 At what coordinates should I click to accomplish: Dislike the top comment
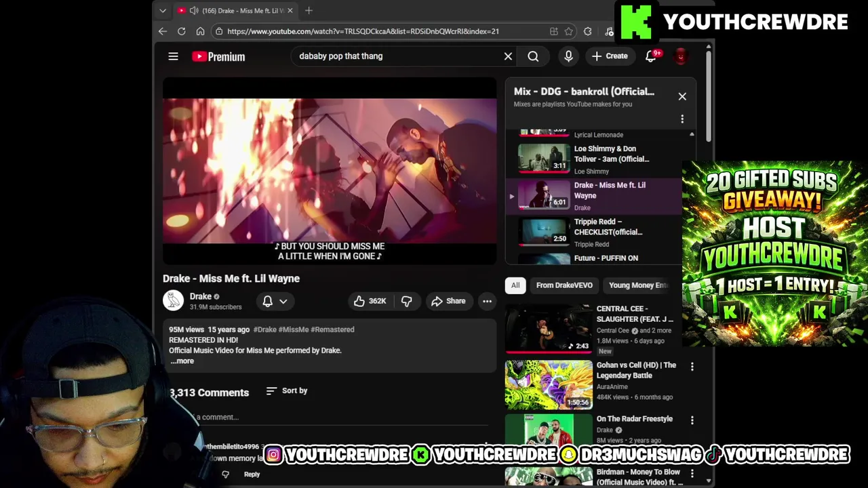pyautogui.click(x=226, y=474)
